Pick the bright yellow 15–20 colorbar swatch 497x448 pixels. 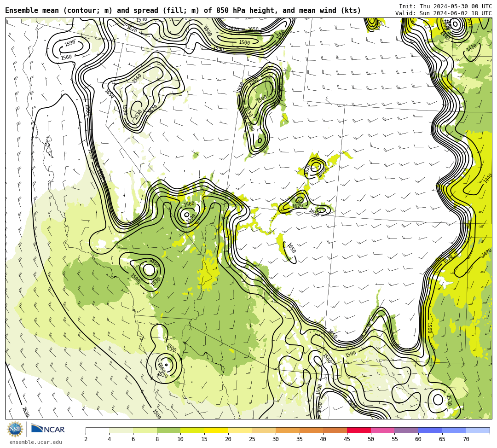point(216,430)
